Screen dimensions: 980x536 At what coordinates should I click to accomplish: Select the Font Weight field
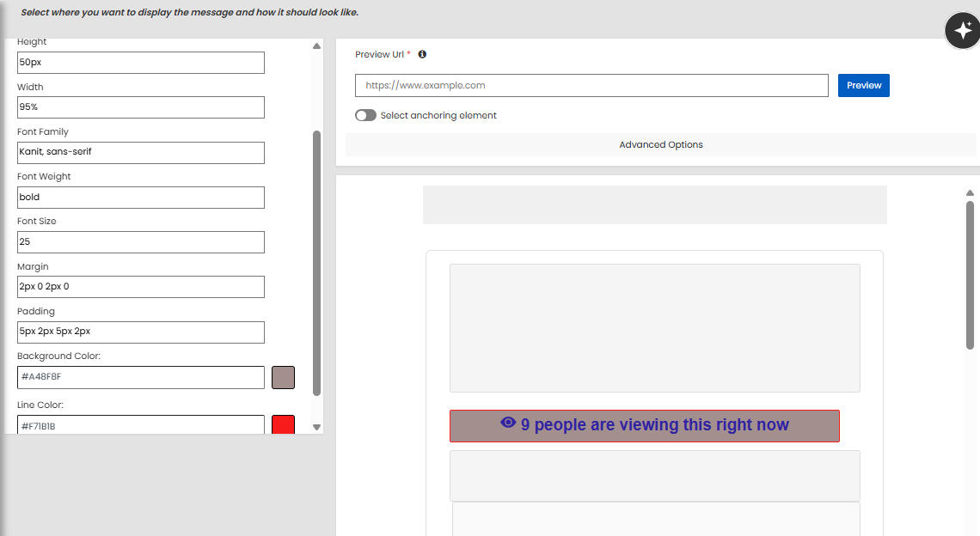click(140, 197)
